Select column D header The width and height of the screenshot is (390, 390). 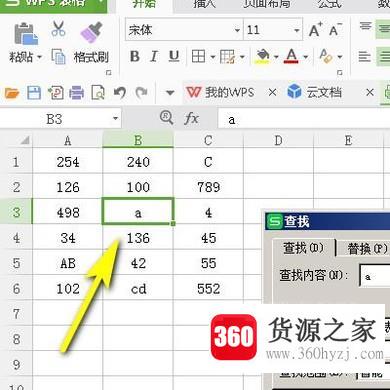click(278, 140)
